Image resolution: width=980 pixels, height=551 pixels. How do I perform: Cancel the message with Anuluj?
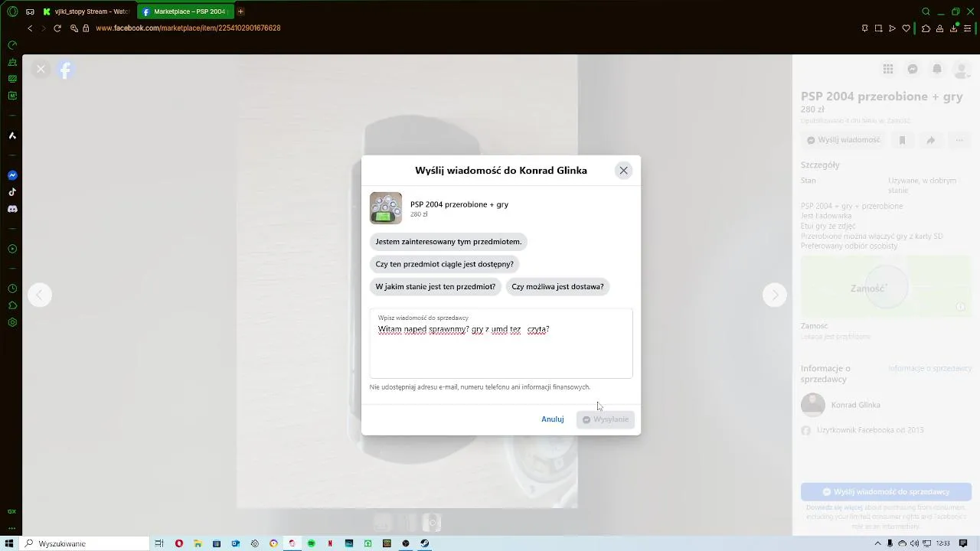[x=553, y=419]
